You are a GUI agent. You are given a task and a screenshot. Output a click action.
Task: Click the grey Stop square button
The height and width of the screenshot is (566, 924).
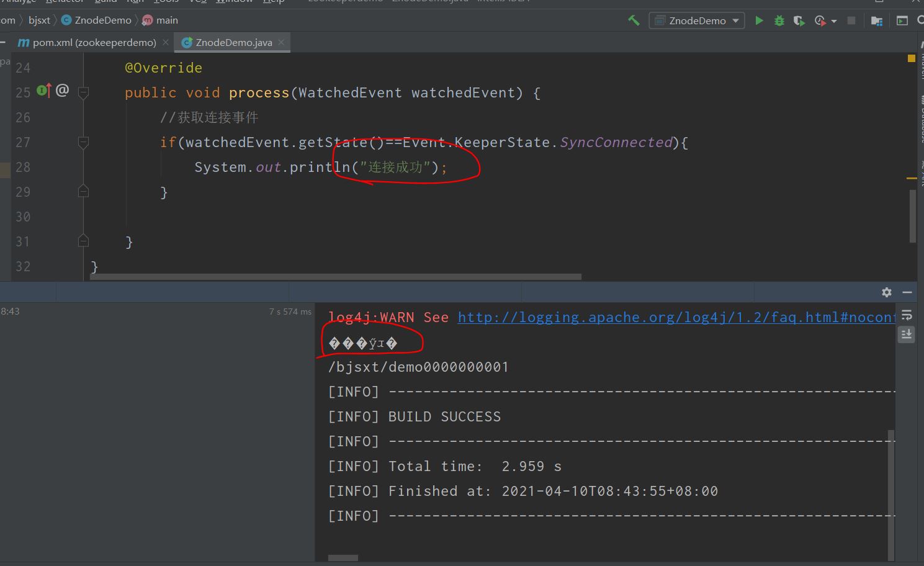(x=851, y=20)
